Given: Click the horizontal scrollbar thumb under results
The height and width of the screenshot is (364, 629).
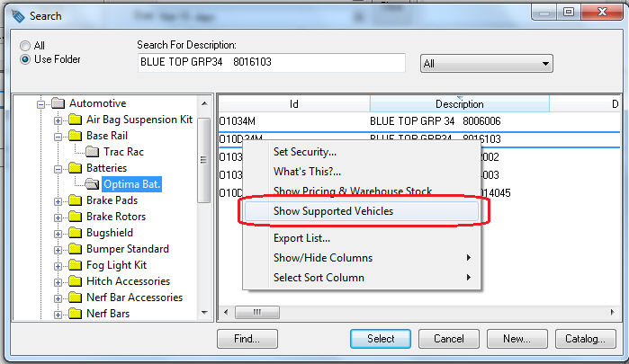Looking at the screenshot, I should [x=257, y=312].
